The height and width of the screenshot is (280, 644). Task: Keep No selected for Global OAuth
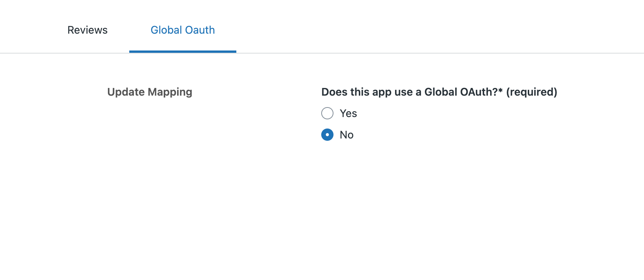(x=327, y=135)
